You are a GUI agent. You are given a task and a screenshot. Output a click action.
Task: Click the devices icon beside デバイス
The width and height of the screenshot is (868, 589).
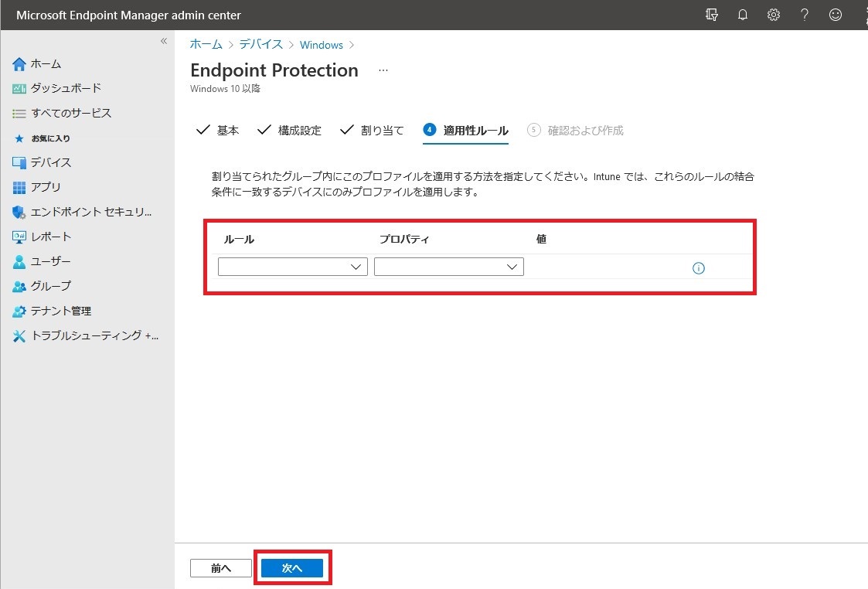click(19, 163)
